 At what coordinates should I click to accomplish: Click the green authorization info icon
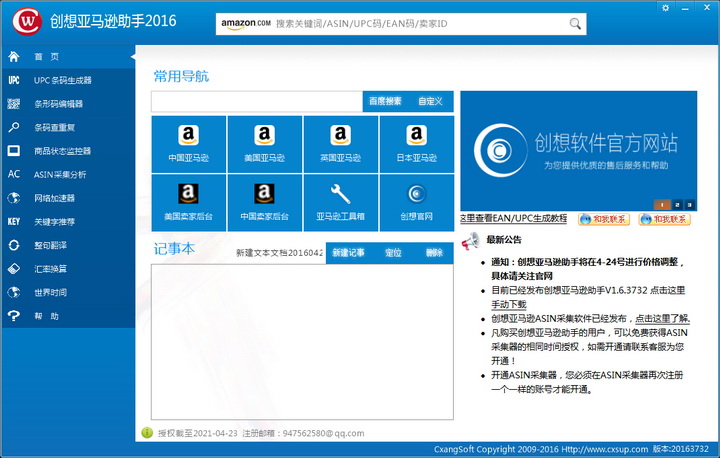coord(147,433)
